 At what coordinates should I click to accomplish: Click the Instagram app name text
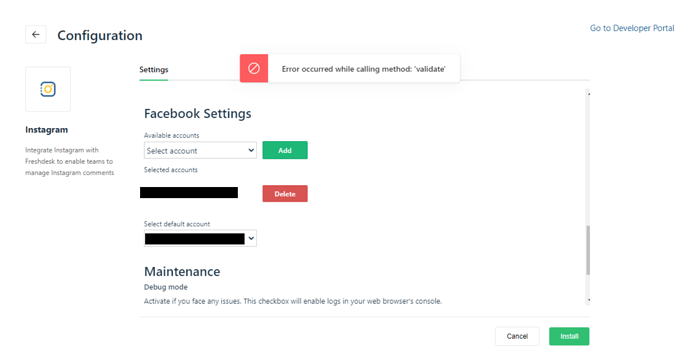pos(47,130)
